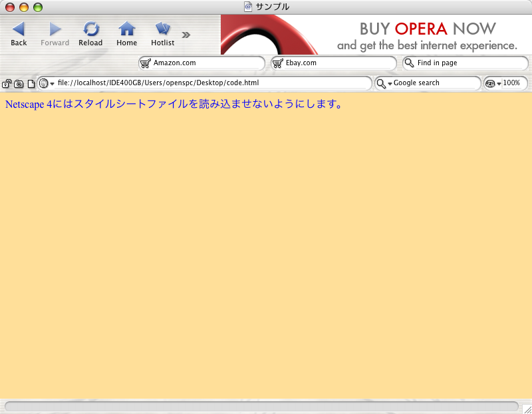This screenshot has height=414, width=532.
Task: Toggle the padlock security icon
Action: coord(7,84)
